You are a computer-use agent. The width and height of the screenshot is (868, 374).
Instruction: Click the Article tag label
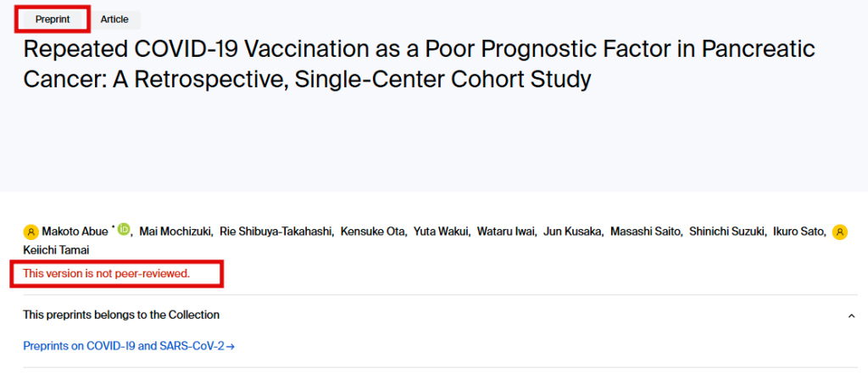(114, 20)
